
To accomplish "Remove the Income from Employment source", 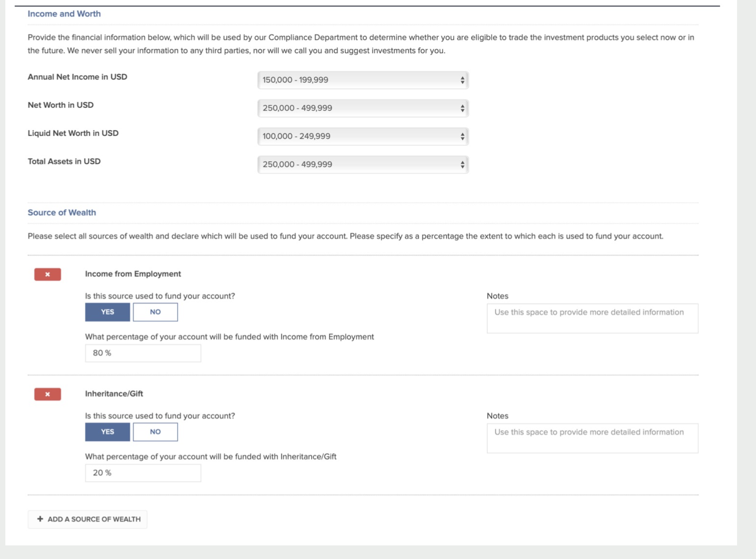I will click(x=47, y=274).
